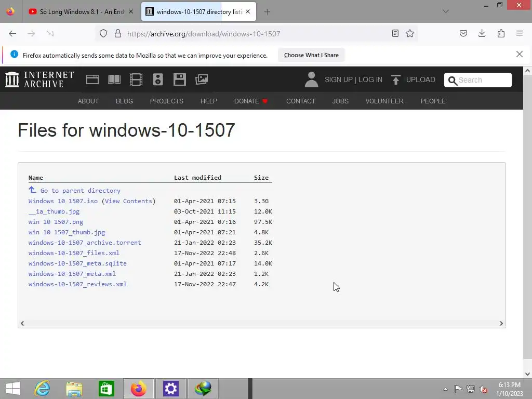This screenshot has width=532, height=399.
Task: Open the Texts book icon
Action: click(114, 79)
